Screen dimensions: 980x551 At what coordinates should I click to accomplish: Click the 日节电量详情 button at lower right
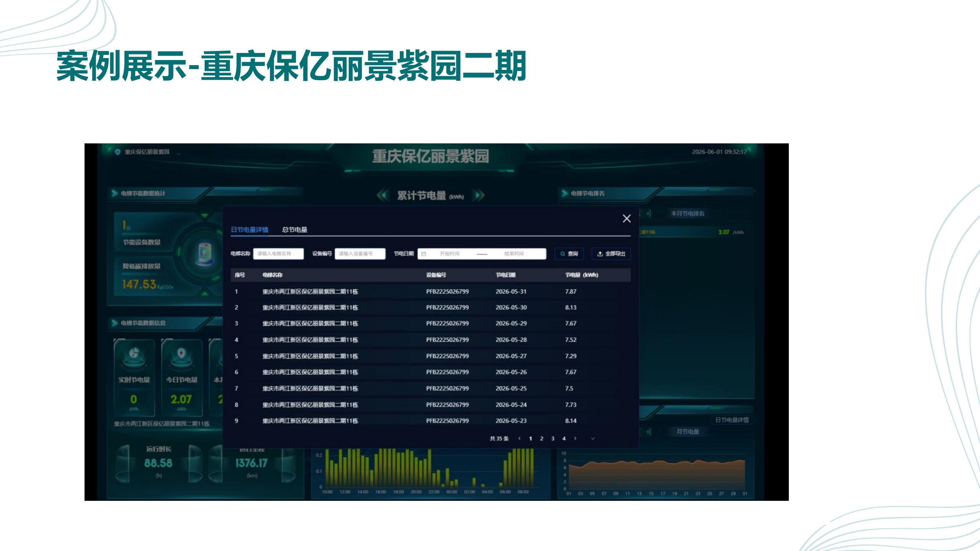pos(732,420)
